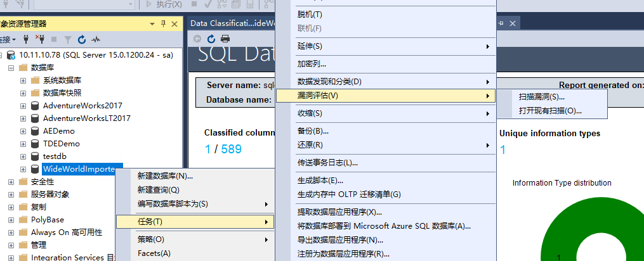Screen dimensions: 644x261
Task: Expand the WideWorldImporters database node
Action: 23,169
